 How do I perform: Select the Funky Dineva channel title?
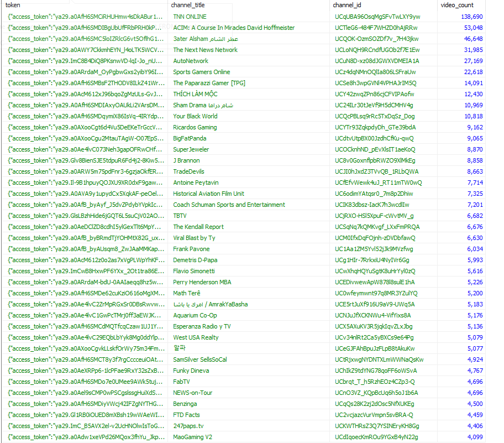click(x=191, y=371)
